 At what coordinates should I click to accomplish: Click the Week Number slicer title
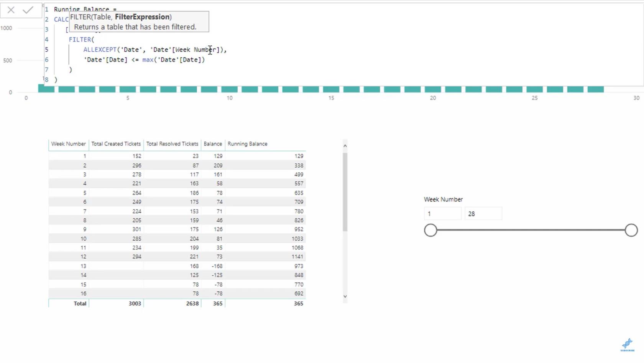coord(444,200)
